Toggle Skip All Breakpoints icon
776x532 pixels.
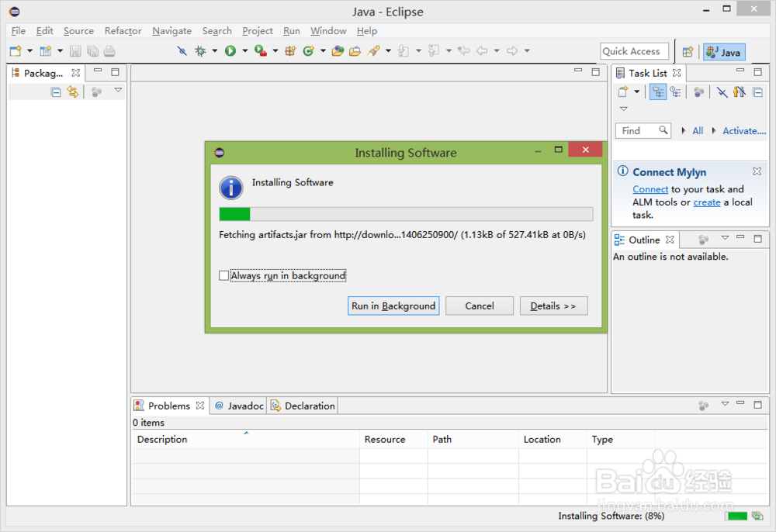pyautogui.click(x=182, y=51)
